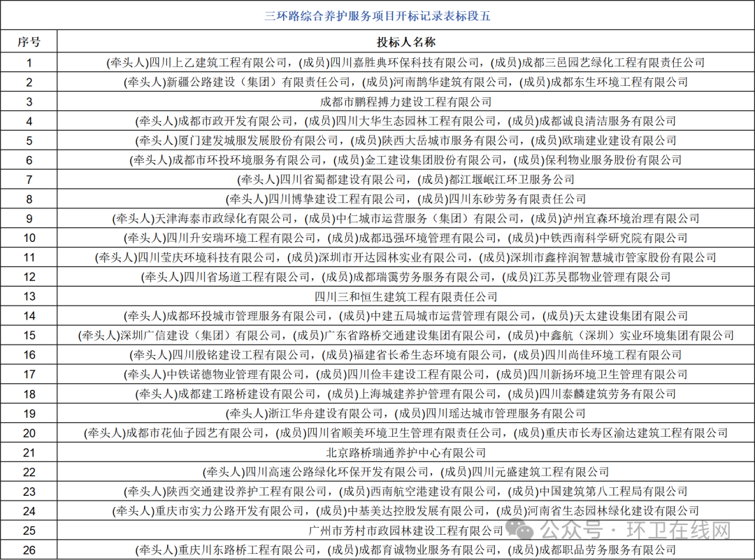Screen dimensions: 755x560
Task: Click the row with 成都市政开发有限公司
Action: click(x=377, y=122)
